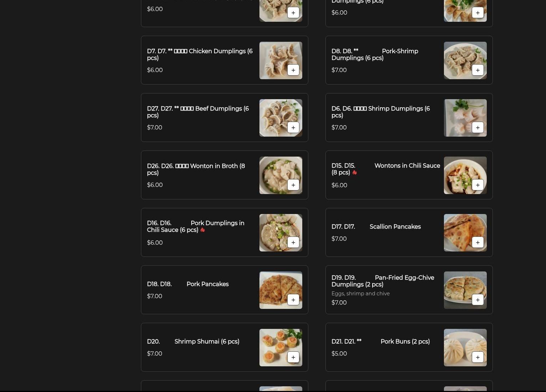Image resolution: width=546 pixels, height=392 pixels.
Task: Add D21 Pork Buns to order
Action: pos(478,357)
